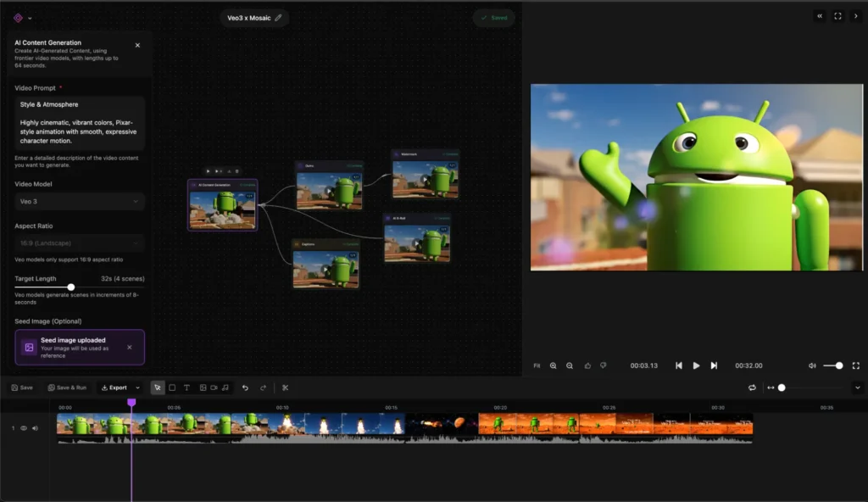Zoom in on the preview player
Viewport: 868px width, 502px height.
coord(552,365)
